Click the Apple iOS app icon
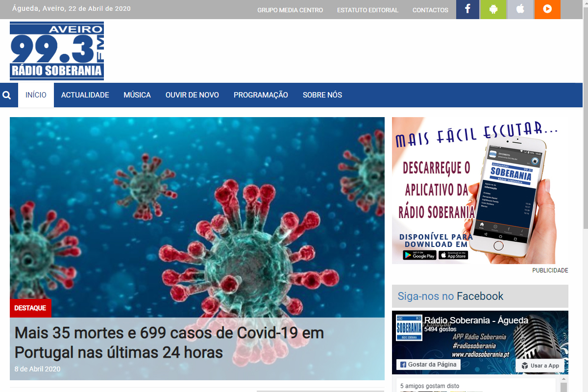 click(x=520, y=9)
